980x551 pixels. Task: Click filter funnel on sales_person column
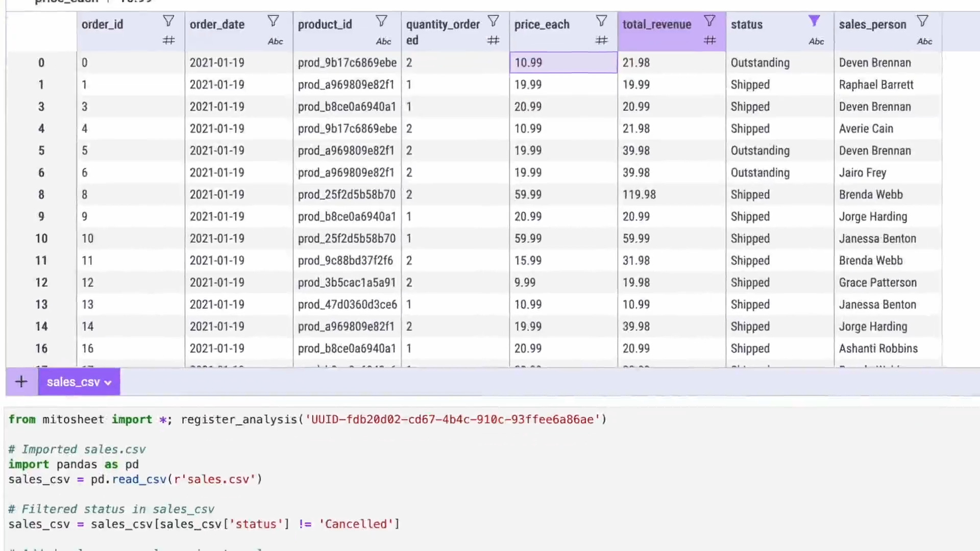(922, 21)
